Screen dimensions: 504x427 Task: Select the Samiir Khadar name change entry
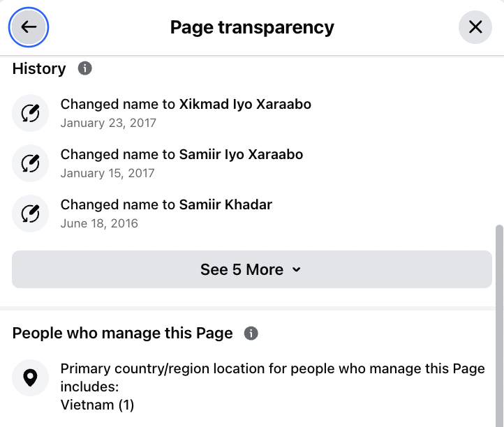pyautogui.click(x=166, y=205)
